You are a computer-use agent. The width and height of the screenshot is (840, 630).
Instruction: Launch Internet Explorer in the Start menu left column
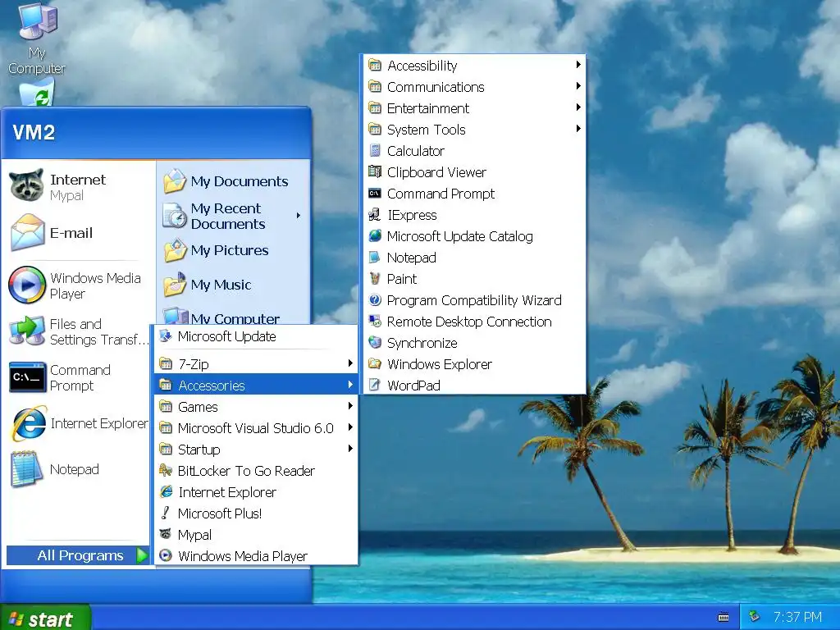coord(78,423)
